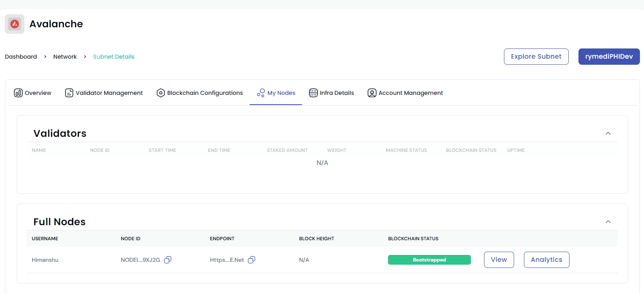Click the Himanshu username link

pos(45,260)
